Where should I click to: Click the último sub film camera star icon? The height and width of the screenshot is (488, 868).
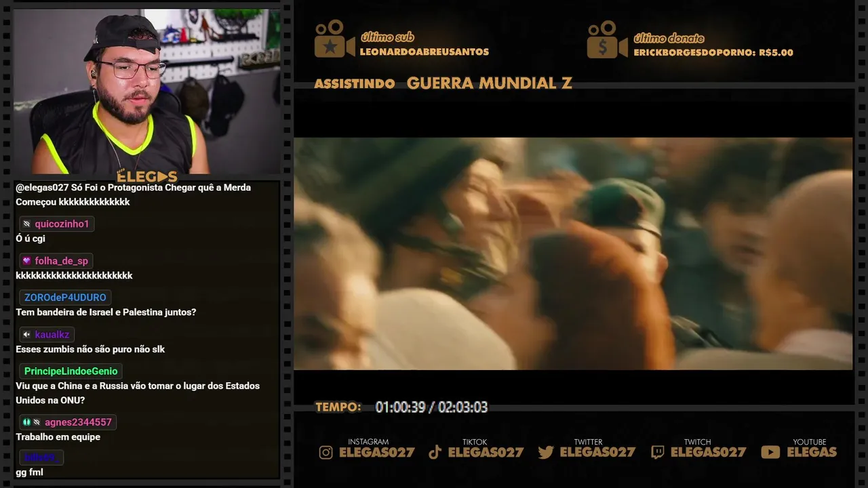coord(334,39)
